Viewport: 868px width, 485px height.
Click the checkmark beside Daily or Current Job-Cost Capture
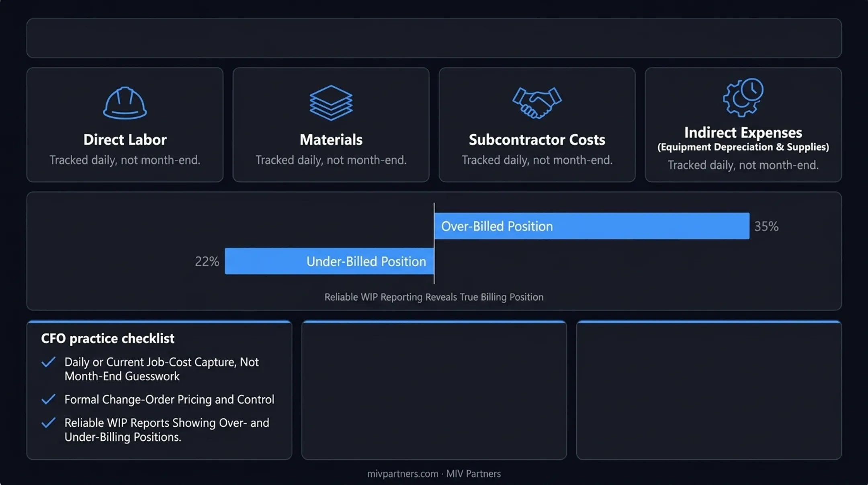(x=48, y=362)
